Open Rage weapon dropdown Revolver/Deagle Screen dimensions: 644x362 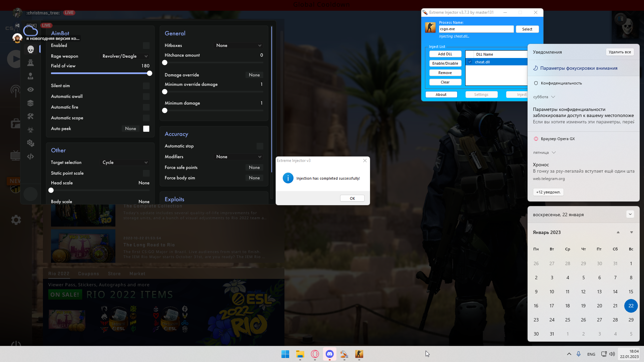[x=125, y=56]
